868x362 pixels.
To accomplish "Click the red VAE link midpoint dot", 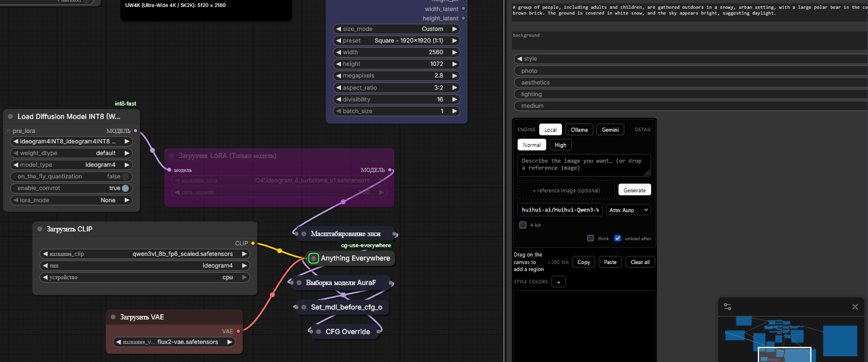I will [272, 295].
